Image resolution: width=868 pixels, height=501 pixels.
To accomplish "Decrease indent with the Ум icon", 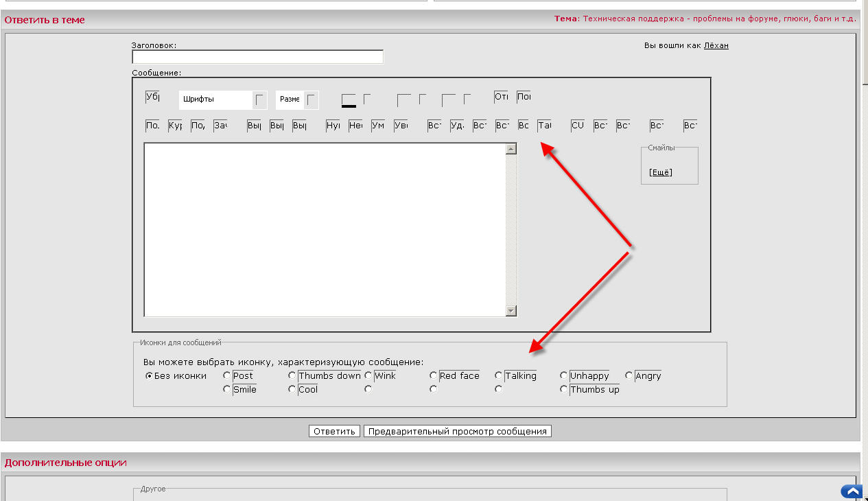I will coord(378,126).
